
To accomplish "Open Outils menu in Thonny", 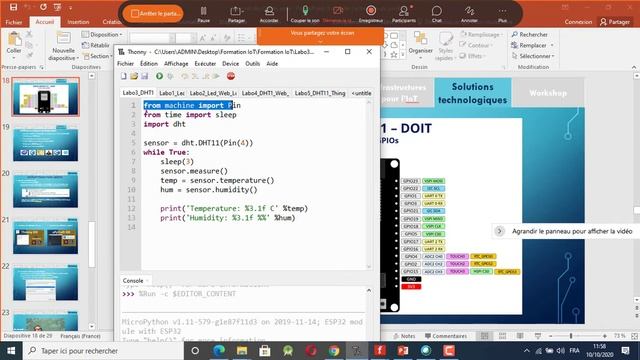I will tap(252, 64).
